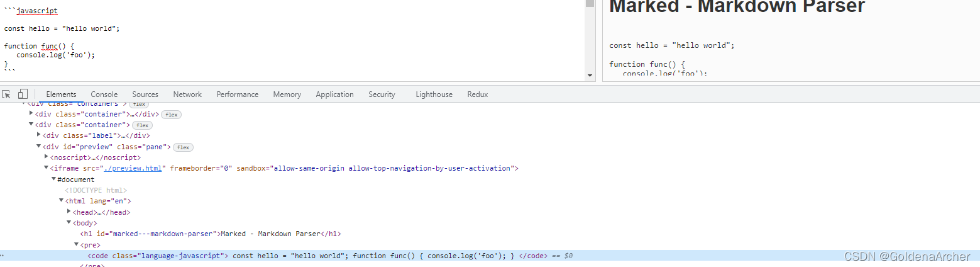Viewport: 980px width, 267px height.
Task: Collapse the iframe node arrow
Action: point(47,168)
